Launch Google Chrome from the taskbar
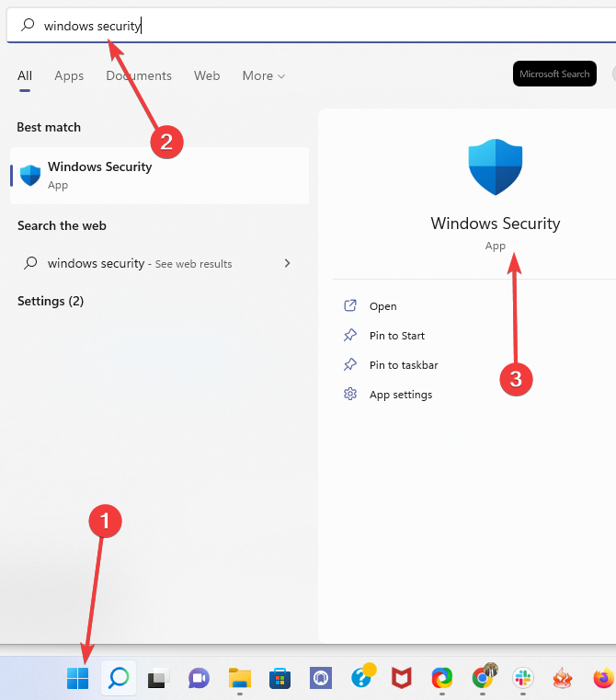 pyautogui.click(x=484, y=677)
